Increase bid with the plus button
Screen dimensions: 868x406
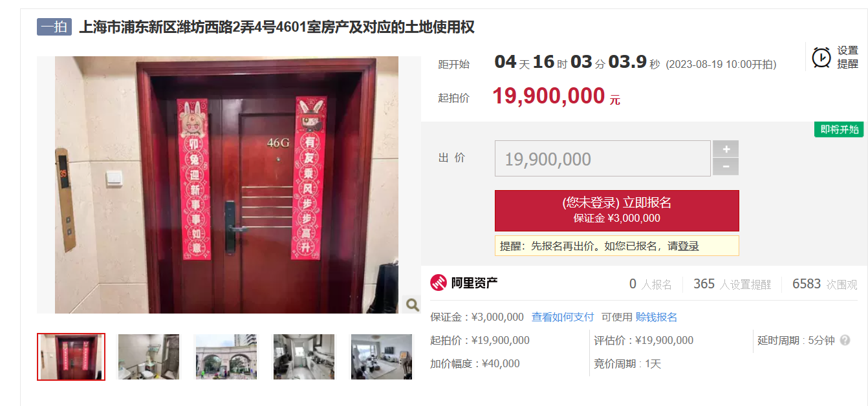pyautogui.click(x=726, y=149)
